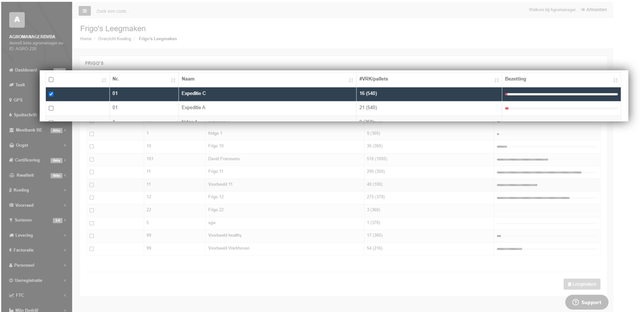Screen dimensions: 644x312
Task: Open the Support chat button
Action: click(586, 302)
